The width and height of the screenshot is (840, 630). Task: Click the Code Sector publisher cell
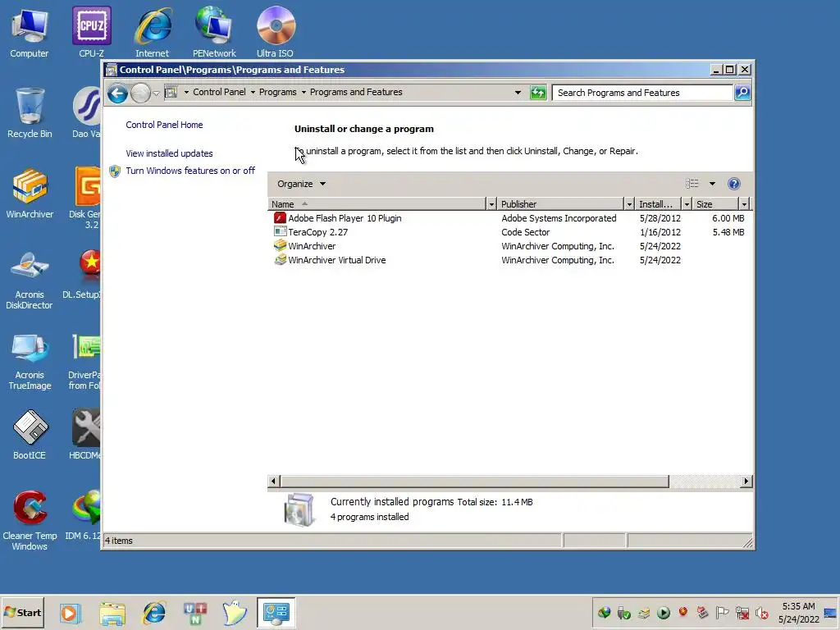coord(526,232)
